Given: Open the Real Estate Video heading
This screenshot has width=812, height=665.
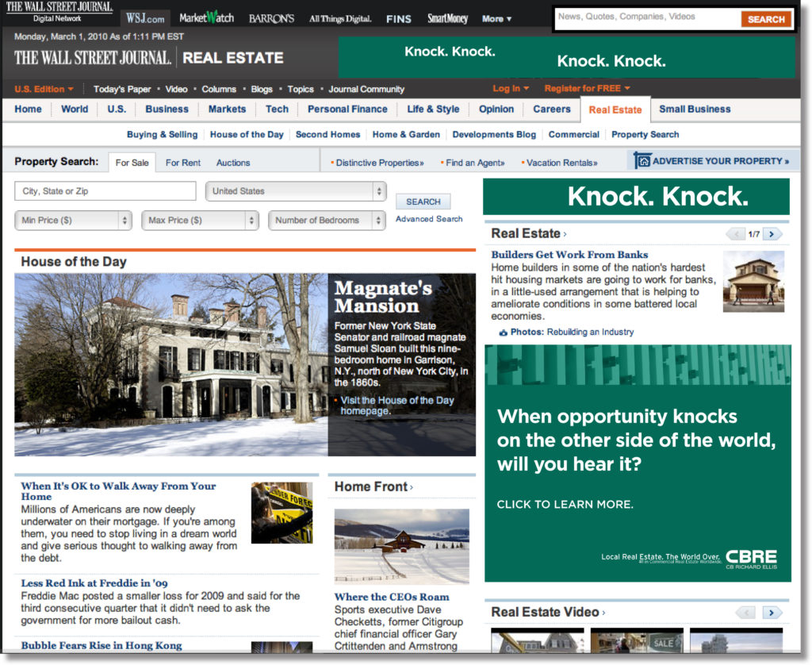Looking at the screenshot, I should [548, 612].
